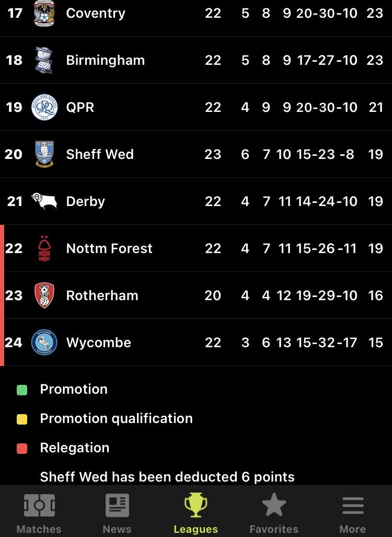Open Favorites via the star icon
Viewport: 392px width, 537px height.
pyautogui.click(x=274, y=505)
